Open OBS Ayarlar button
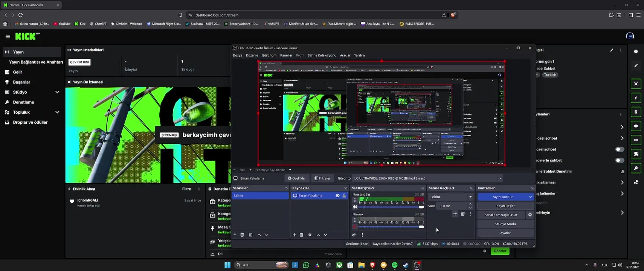Image resolution: width=644 pixels, height=271 pixels. pos(505,233)
